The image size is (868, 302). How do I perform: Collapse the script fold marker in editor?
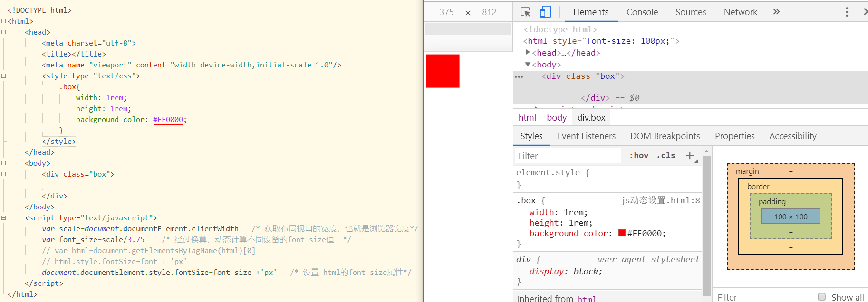point(3,217)
